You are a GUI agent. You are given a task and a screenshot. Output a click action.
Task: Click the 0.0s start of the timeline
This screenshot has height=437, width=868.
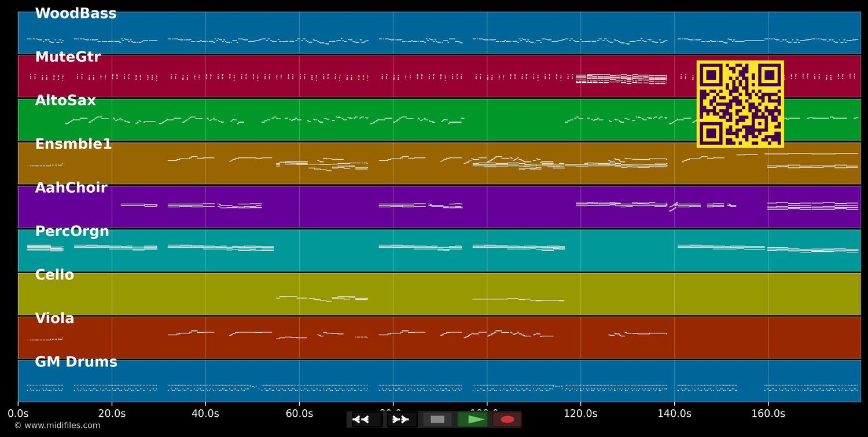pos(18,413)
